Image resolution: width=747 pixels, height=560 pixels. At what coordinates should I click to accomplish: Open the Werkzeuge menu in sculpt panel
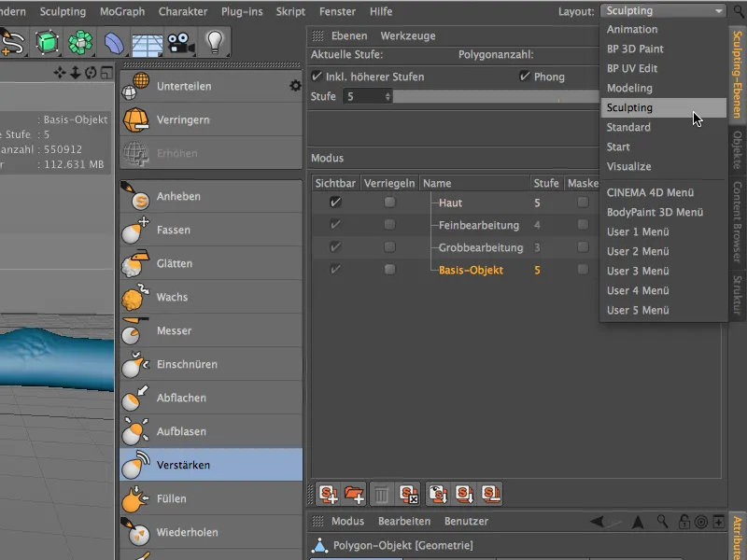coord(408,36)
